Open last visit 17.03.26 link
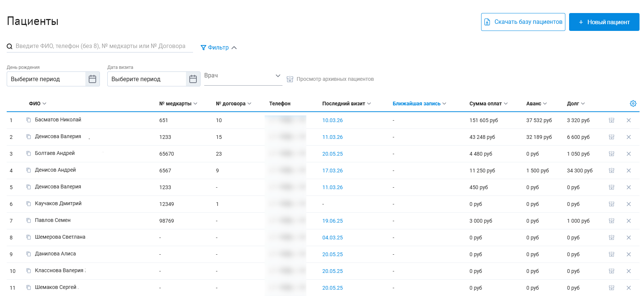The image size is (644, 296). (x=332, y=171)
